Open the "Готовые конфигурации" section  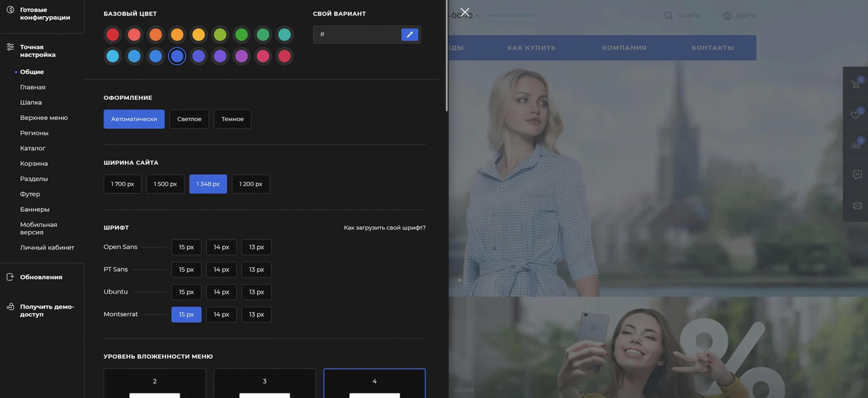45,13
